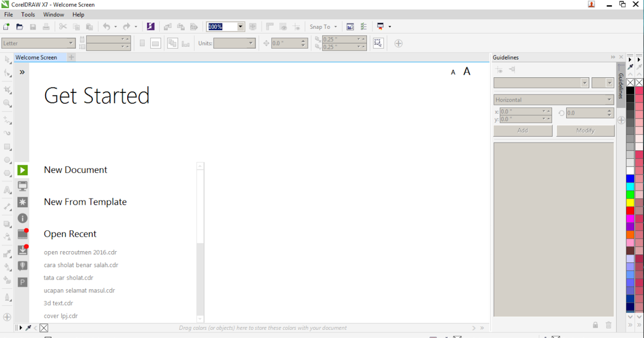Click the delete guideline trash icon
Screen dimensions: 644x338
[609, 325]
